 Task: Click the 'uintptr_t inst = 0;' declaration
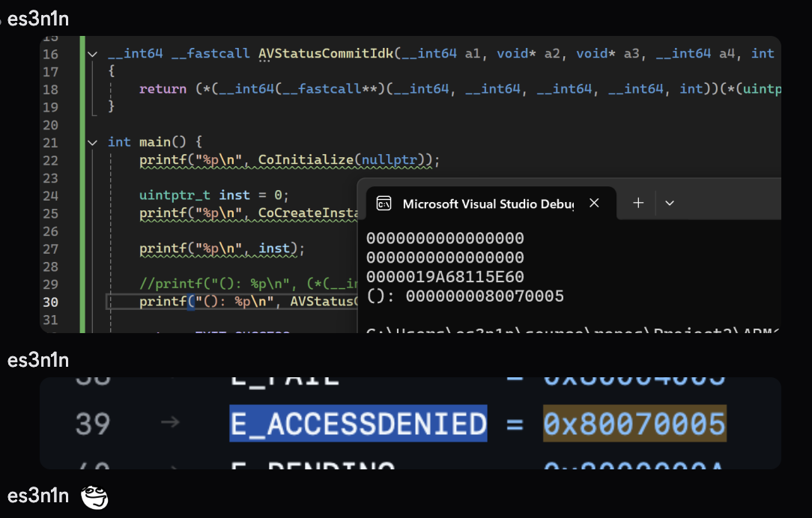[x=214, y=195]
